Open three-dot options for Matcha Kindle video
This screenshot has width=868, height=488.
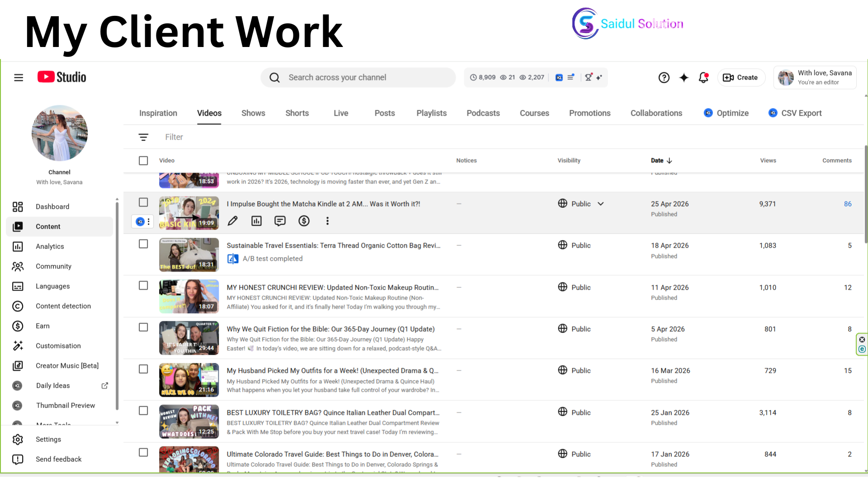327,221
